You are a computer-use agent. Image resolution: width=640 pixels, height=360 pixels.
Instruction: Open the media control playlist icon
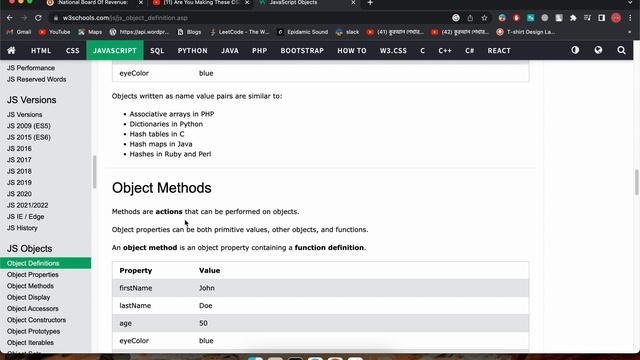[587, 18]
